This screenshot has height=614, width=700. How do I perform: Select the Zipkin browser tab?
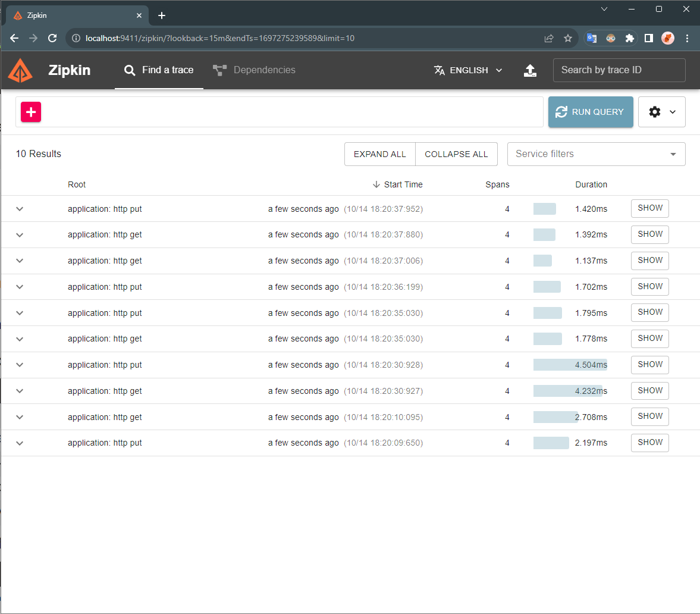(x=77, y=15)
